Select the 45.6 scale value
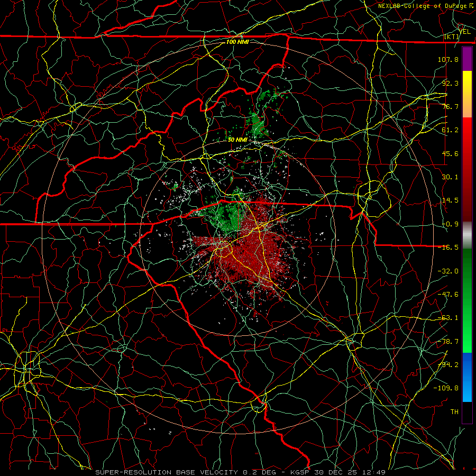The height and width of the screenshot is (476, 476). 450,153
